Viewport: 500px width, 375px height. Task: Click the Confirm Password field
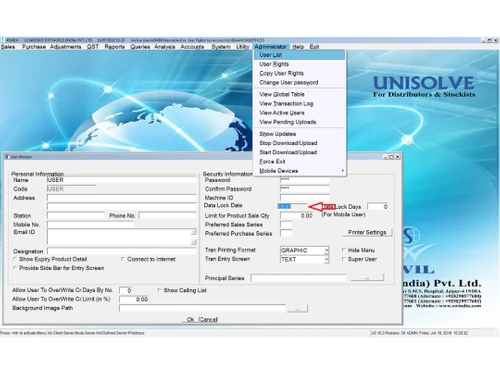(x=304, y=189)
